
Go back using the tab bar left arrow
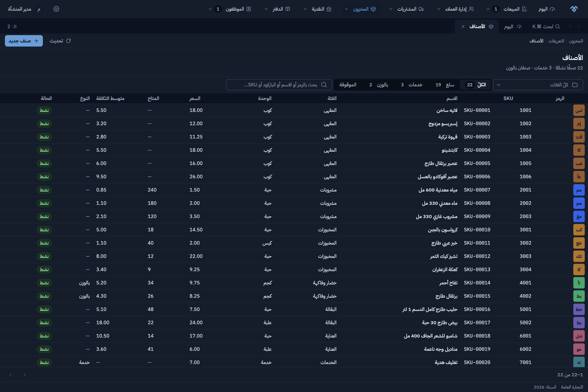coord(570,27)
